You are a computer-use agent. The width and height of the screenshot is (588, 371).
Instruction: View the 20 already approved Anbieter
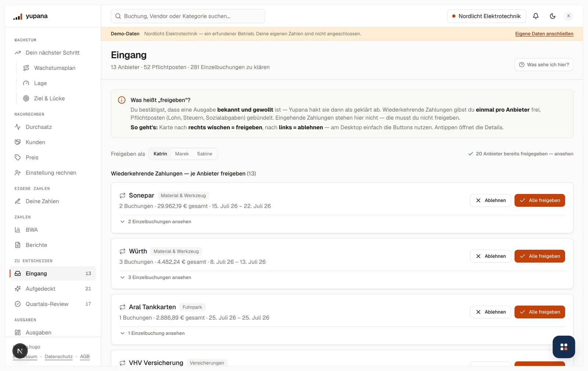(521, 154)
